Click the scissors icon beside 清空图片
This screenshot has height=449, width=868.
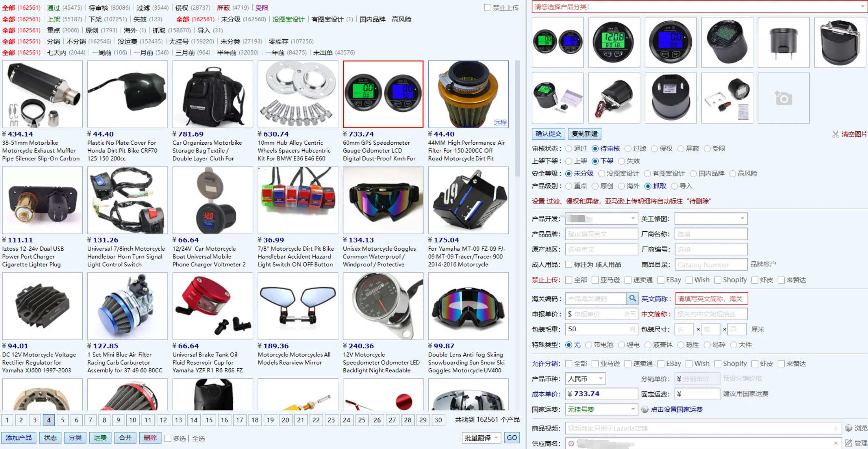point(835,134)
